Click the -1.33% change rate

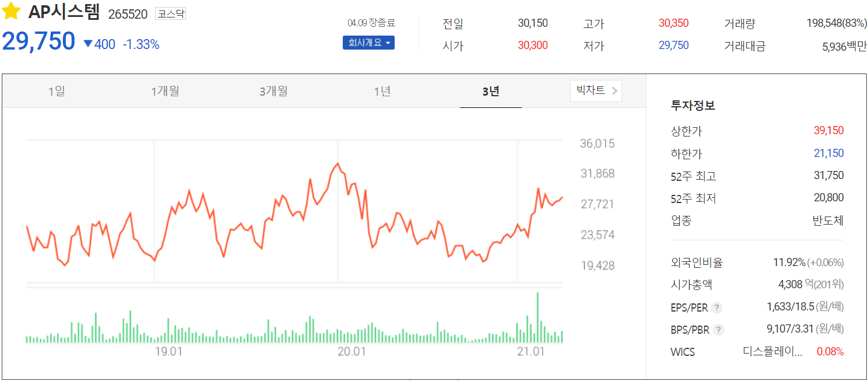[x=140, y=44]
